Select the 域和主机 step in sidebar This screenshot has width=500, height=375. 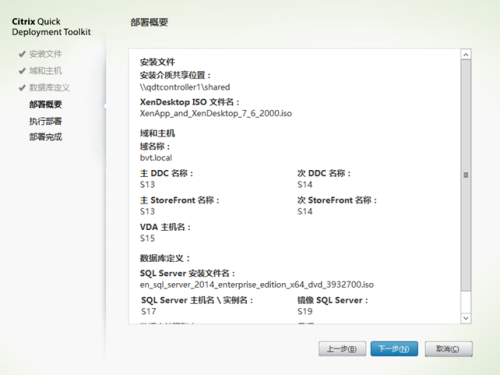pyautogui.click(x=46, y=71)
